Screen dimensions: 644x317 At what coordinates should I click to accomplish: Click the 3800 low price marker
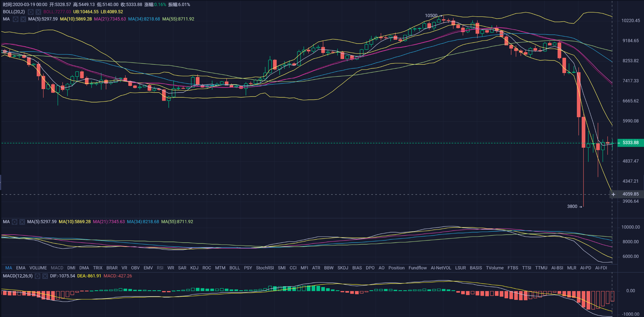pos(572,206)
